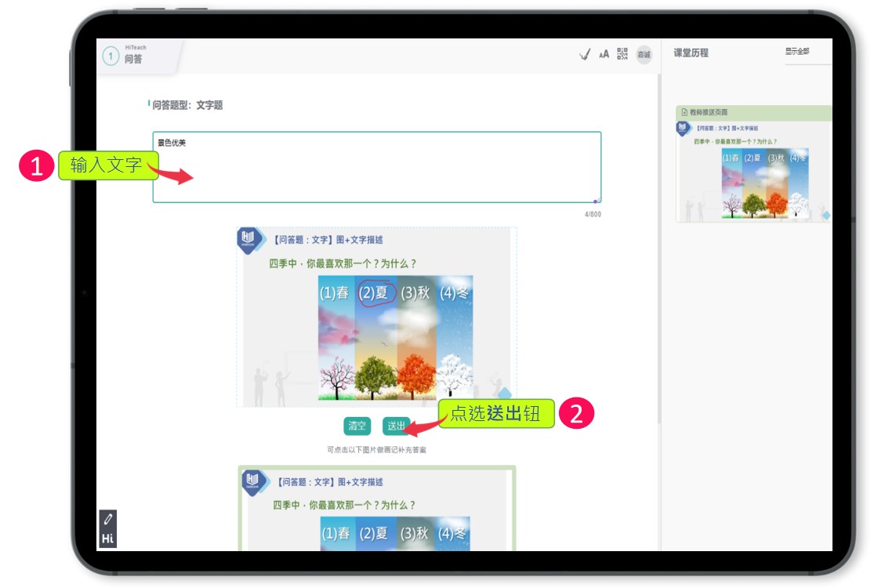Image resolution: width=885 pixels, height=588 pixels.
Task: Click the round user avatar badge
Action: (644, 54)
